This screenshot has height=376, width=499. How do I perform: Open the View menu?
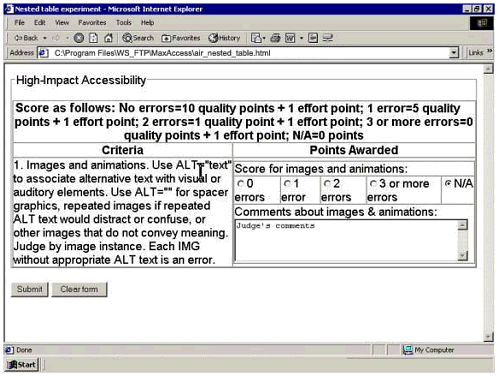(62, 23)
